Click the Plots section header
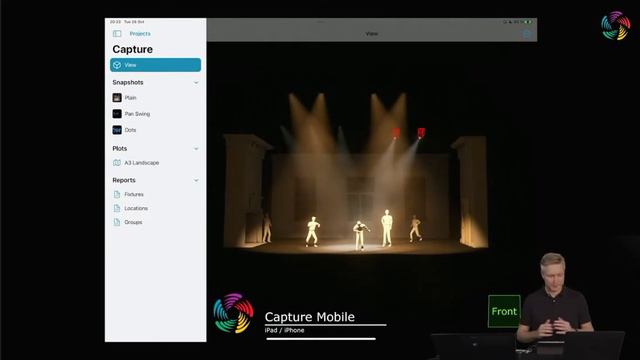The height and width of the screenshot is (360, 640). (x=120, y=149)
